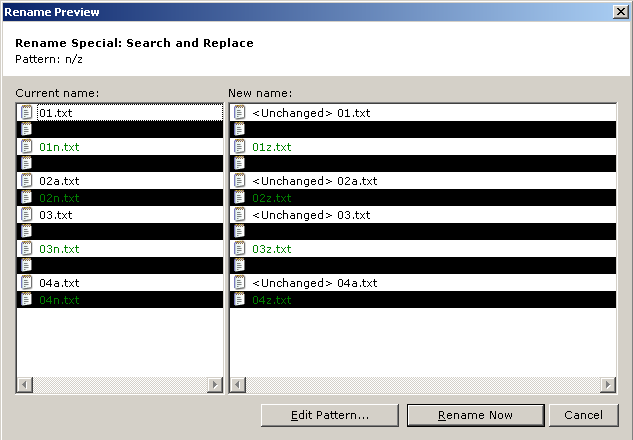Image resolution: width=633 pixels, height=440 pixels.
Task: Click file icon beside 01n.txt
Action: 27,147
